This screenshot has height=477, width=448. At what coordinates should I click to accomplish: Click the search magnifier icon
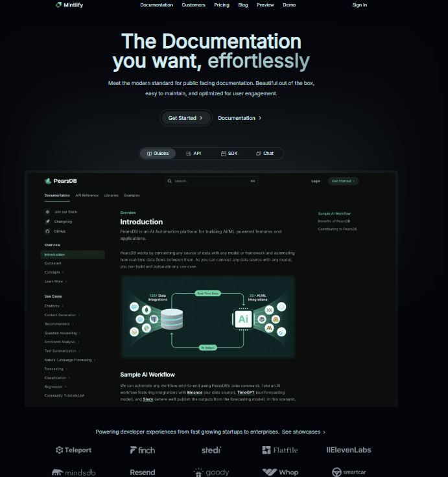click(170, 181)
